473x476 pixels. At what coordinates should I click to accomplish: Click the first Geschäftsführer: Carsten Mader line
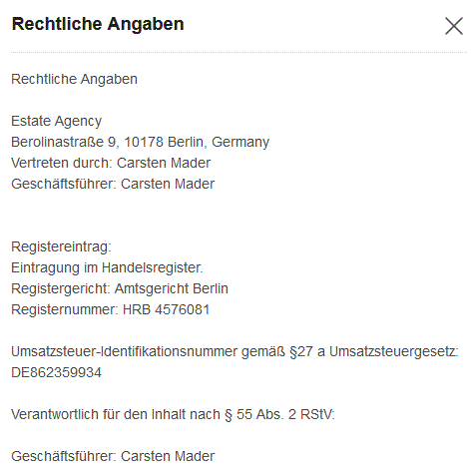(x=113, y=184)
